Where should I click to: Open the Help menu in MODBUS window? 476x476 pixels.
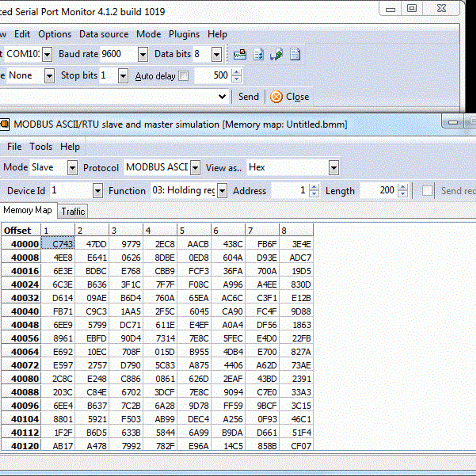point(70,147)
